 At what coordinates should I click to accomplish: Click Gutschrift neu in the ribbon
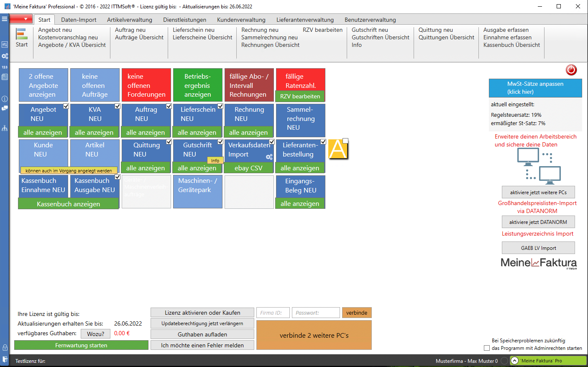coord(370,30)
